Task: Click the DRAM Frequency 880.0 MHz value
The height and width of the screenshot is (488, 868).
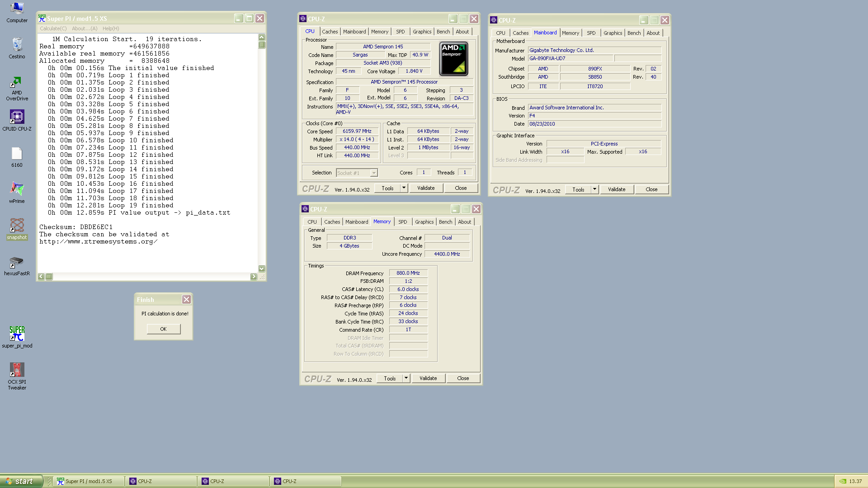Action: tap(408, 273)
